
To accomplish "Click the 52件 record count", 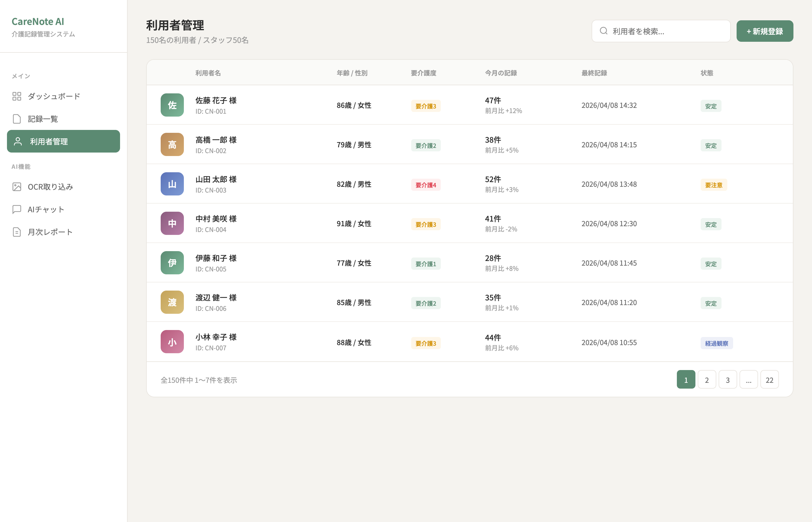I will click(493, 179).
